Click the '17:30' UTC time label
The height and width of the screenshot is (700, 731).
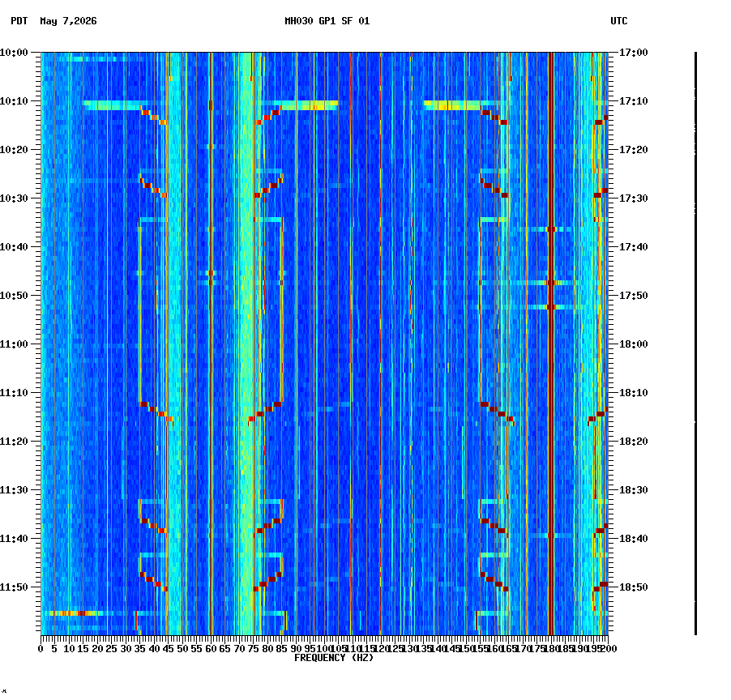pos(634,198)
